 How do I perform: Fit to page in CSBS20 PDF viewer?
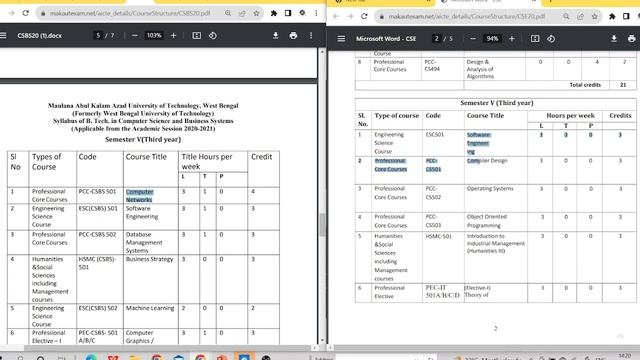197,36
